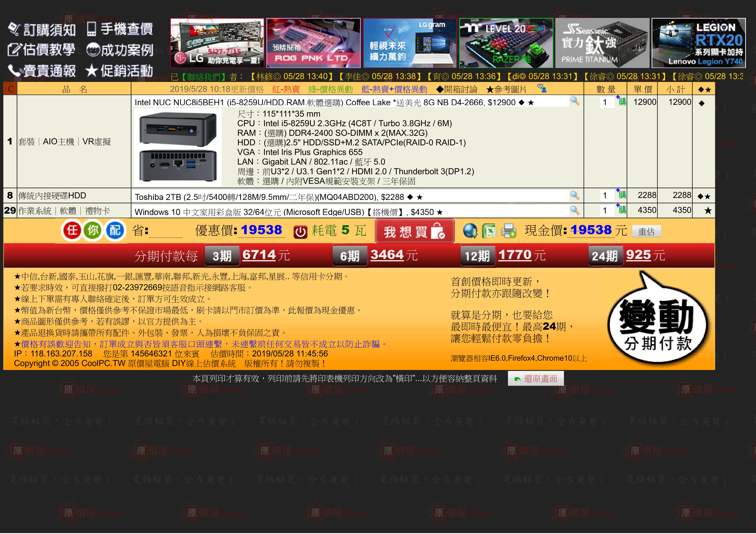756x534 pixels.
Task: Click quantity field of Windows 10 row
Action: [607, 210]
